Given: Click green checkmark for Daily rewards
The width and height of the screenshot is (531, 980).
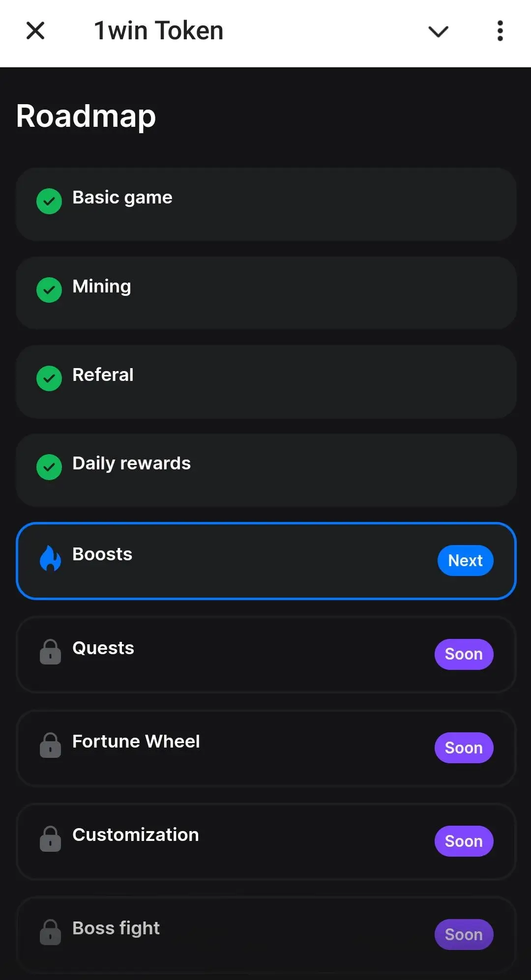Looking at the screenshot, I should [x=49, y=467].
